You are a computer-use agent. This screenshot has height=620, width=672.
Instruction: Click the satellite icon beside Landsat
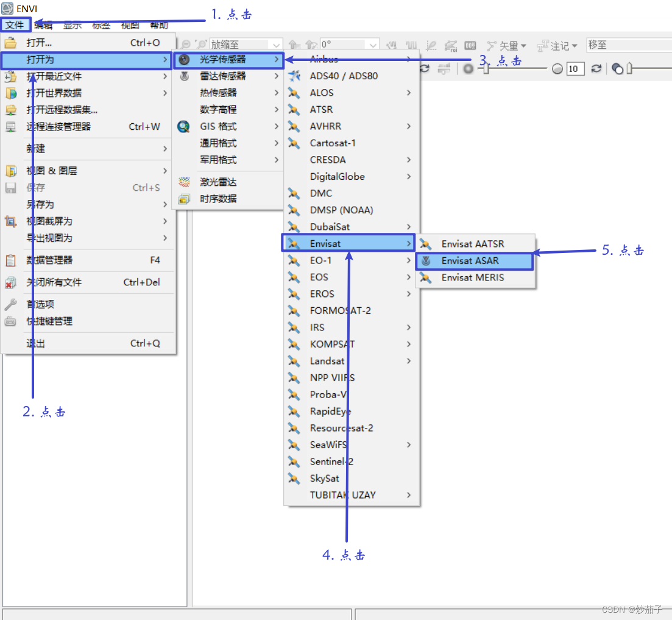[294, 361]
